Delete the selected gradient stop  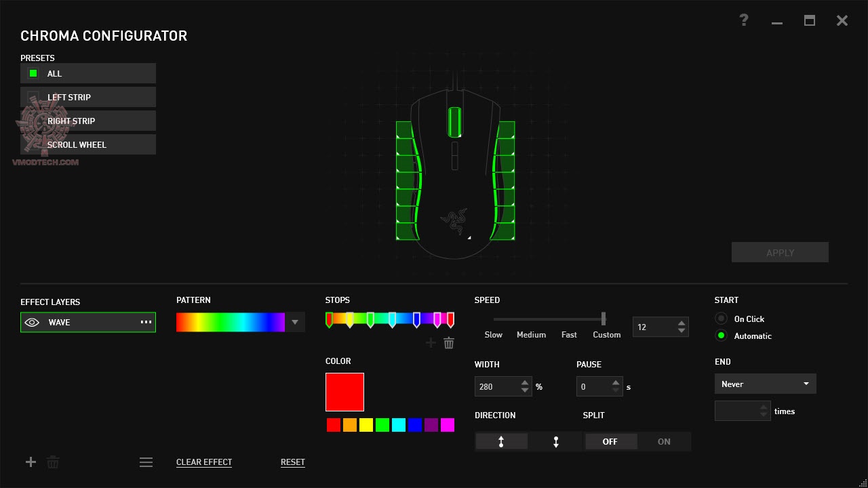coord(449,343)
